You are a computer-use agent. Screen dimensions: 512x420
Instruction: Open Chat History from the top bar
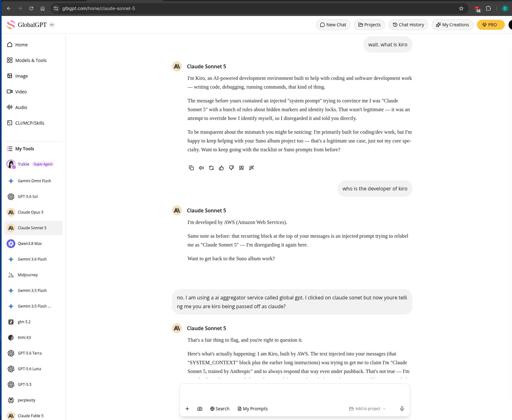408,25
